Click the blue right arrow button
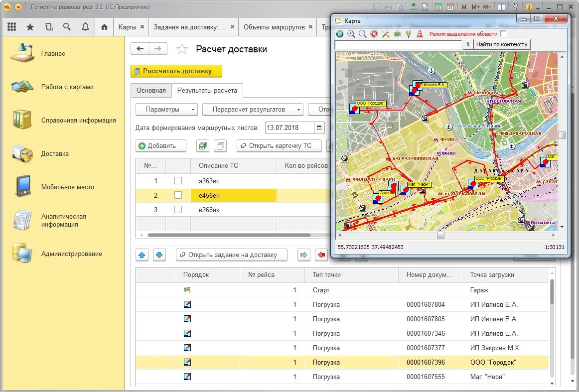The width and height of the screenshot is (579, 392). coord(304,255)
